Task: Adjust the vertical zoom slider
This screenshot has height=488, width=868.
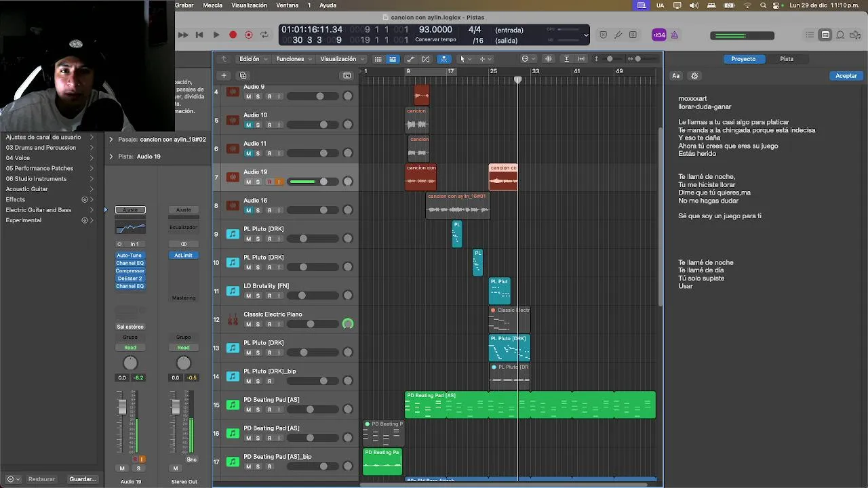Action: [x=608, y=59]
